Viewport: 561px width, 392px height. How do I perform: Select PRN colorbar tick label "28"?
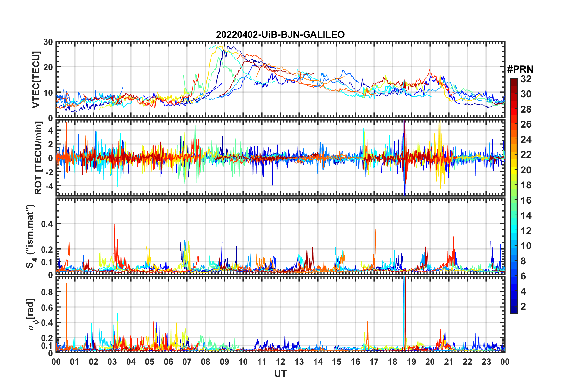(526, 109)
